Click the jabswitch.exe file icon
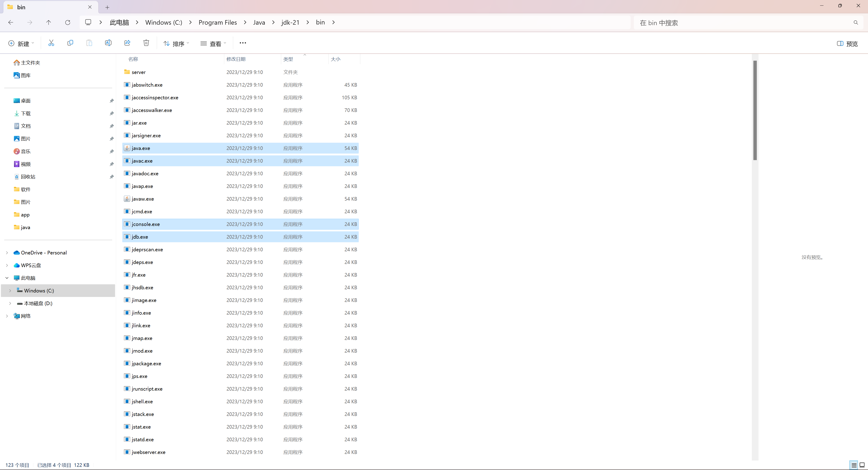This screenshot has width=868, height=470. (x=127, y=85)
